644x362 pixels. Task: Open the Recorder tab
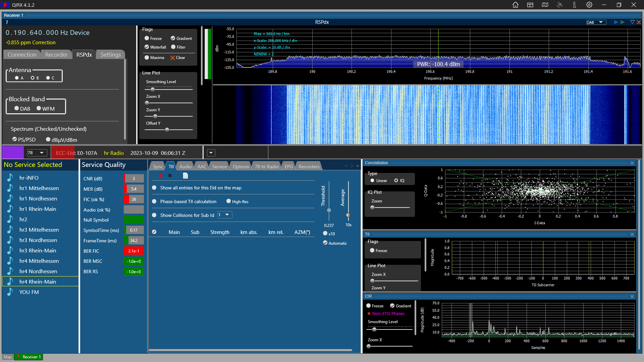coord(56,55)
